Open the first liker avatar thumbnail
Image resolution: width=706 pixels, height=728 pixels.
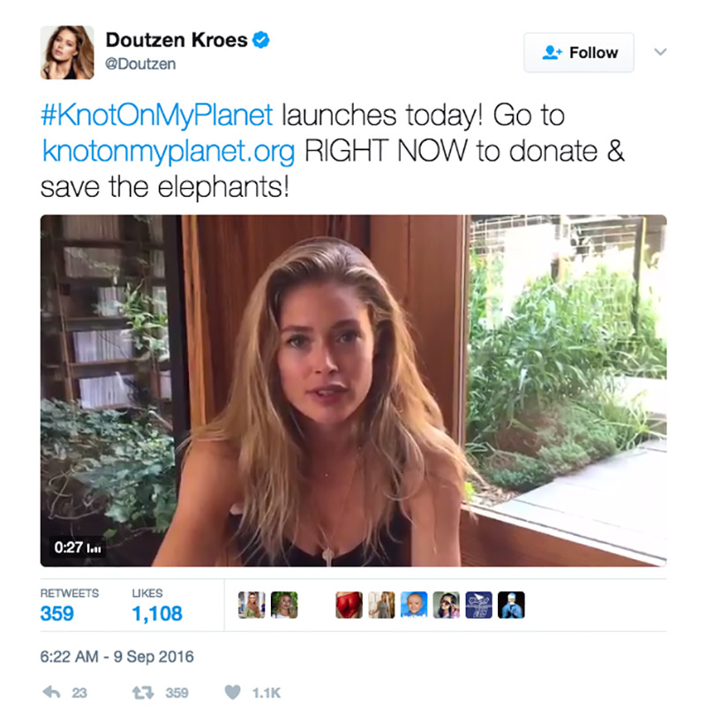click(252, 605)
